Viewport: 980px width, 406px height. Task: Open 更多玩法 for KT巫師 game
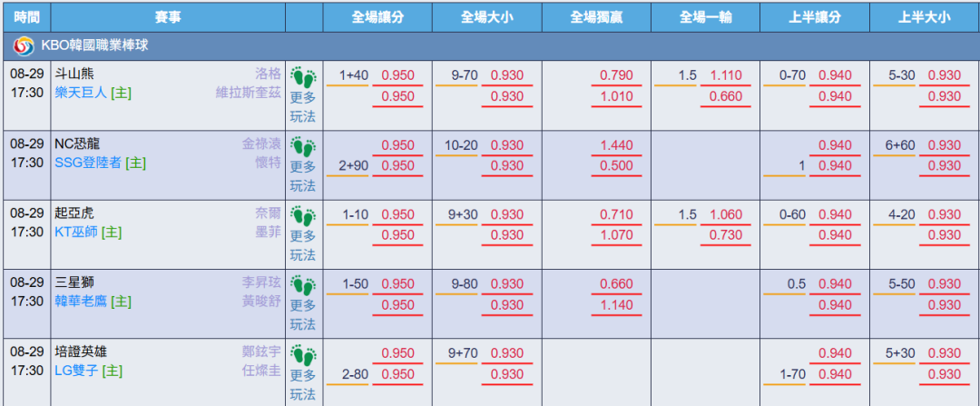pos(303,246)
